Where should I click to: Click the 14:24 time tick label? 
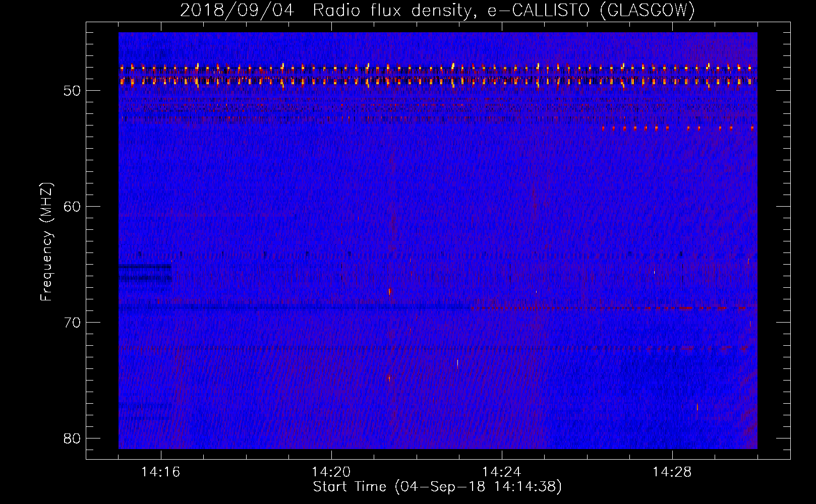pyautogui.click(x=502, y=472)
